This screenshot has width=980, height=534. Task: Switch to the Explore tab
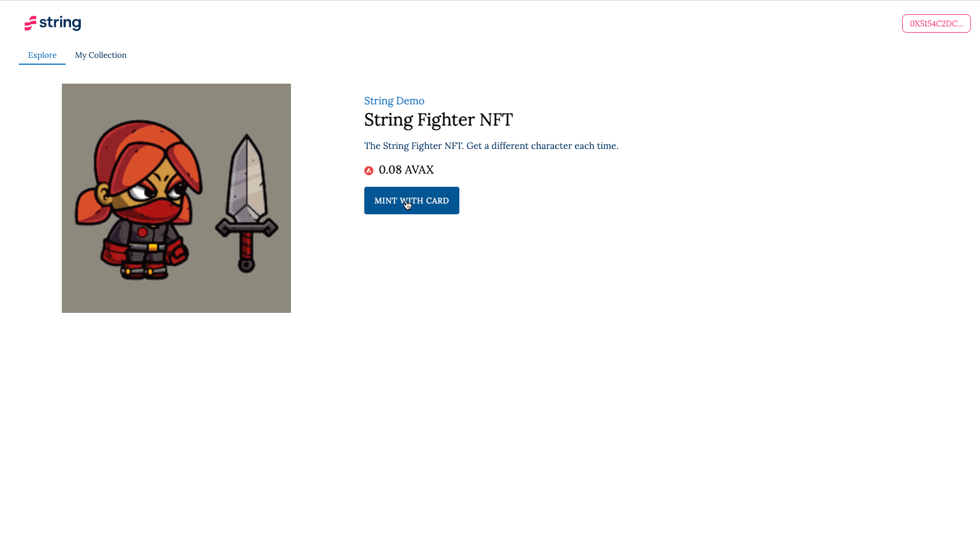pyautogui.click(x=42, y=55)
